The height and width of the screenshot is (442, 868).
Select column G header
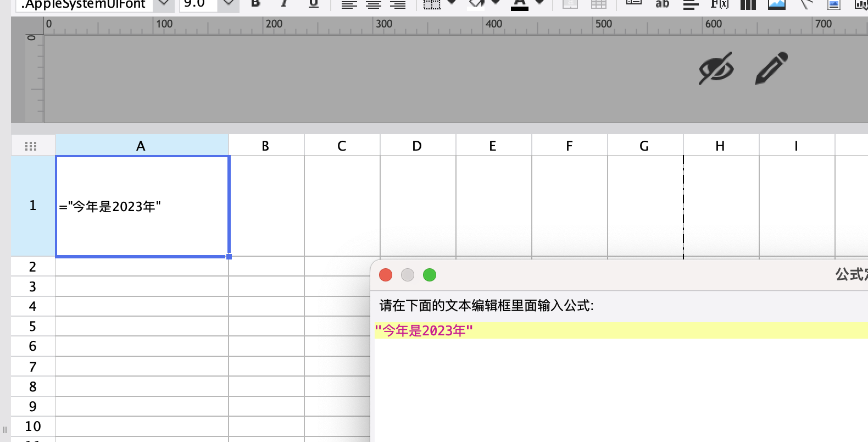pos(646,145)
